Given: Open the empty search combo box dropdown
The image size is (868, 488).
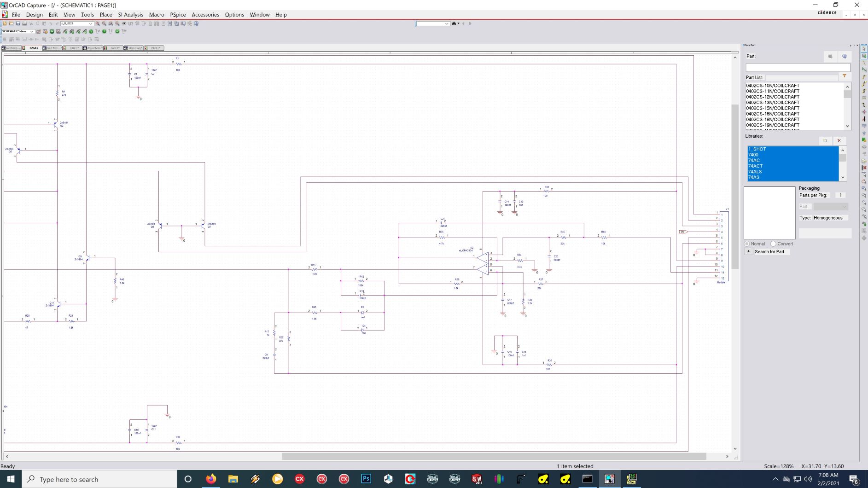Looking at the screenshot, I should point(447,23).
